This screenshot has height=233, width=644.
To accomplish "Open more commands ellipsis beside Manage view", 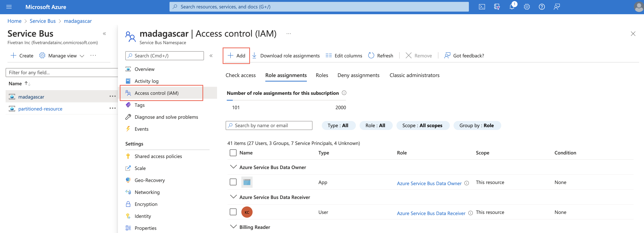I will (93, 55).
